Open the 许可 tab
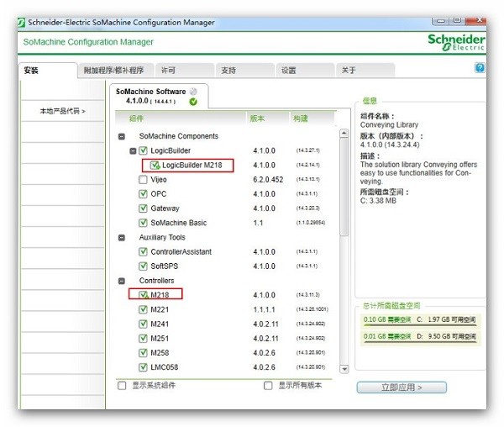 click(x=185, y=70)
